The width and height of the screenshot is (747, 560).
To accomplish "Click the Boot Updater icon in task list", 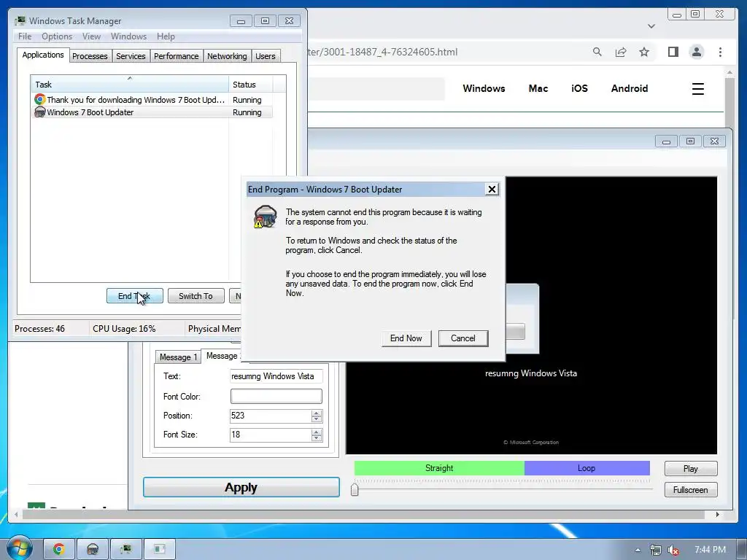I will (40, 112).
